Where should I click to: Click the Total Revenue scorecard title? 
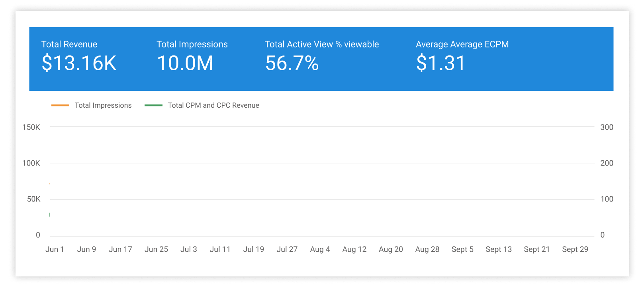(69, 44)
